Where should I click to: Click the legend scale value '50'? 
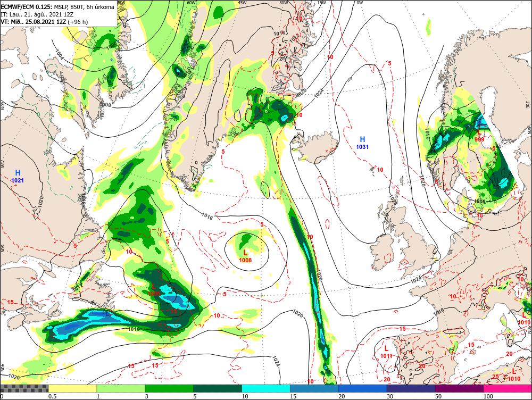(438, 396)
